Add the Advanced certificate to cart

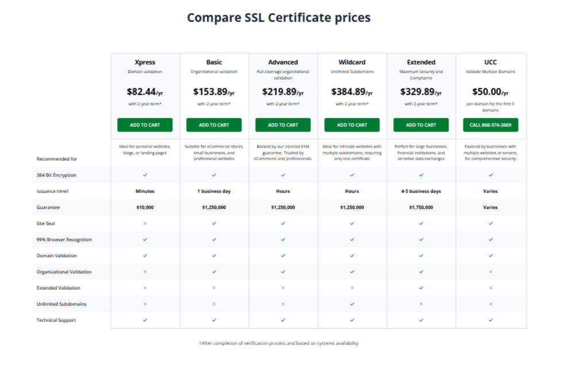[283, 125]
